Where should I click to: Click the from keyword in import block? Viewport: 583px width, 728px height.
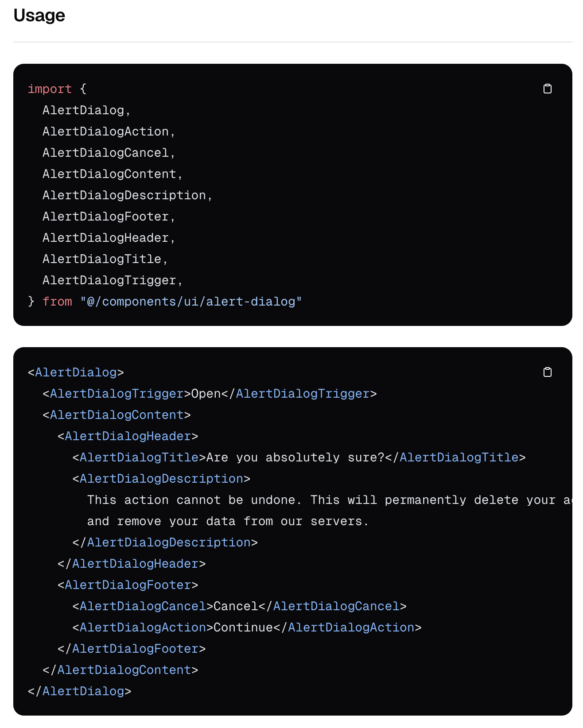point(57,302)
